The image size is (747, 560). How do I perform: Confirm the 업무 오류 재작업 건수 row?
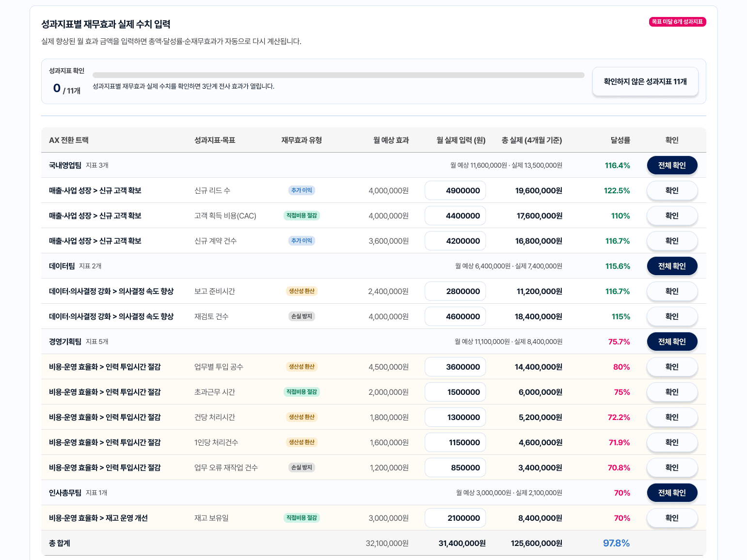[672, 467]
